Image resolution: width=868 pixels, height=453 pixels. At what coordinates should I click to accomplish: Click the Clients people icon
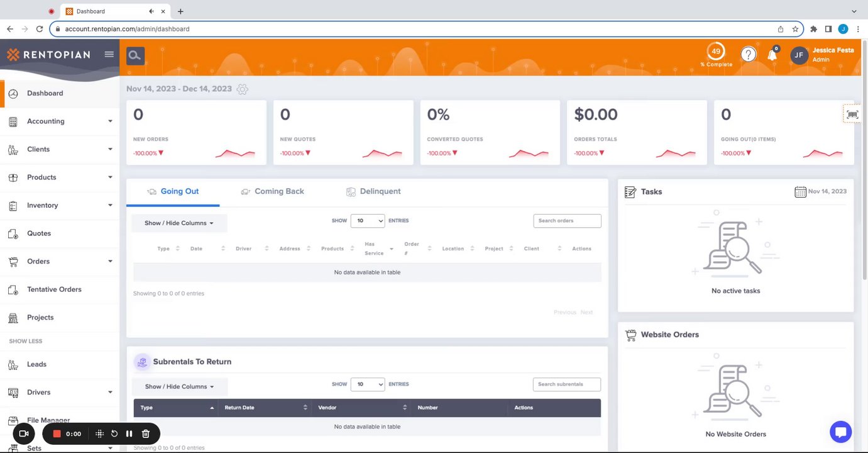pos(13,150)
